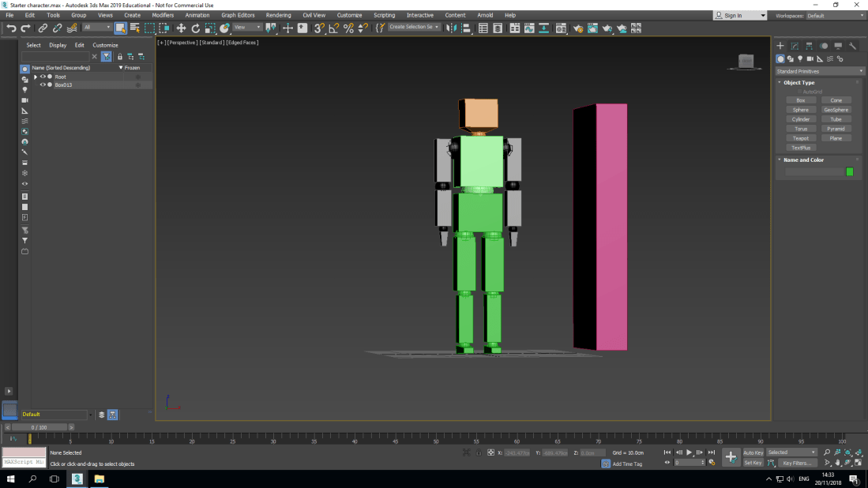Select Box013 in the Scene Explorer

tap(63, 84)
